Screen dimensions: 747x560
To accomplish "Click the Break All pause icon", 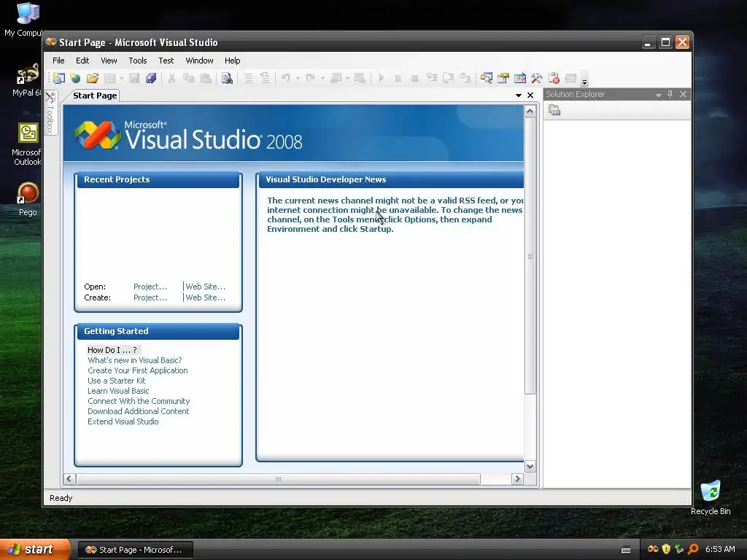I will 398,78.
